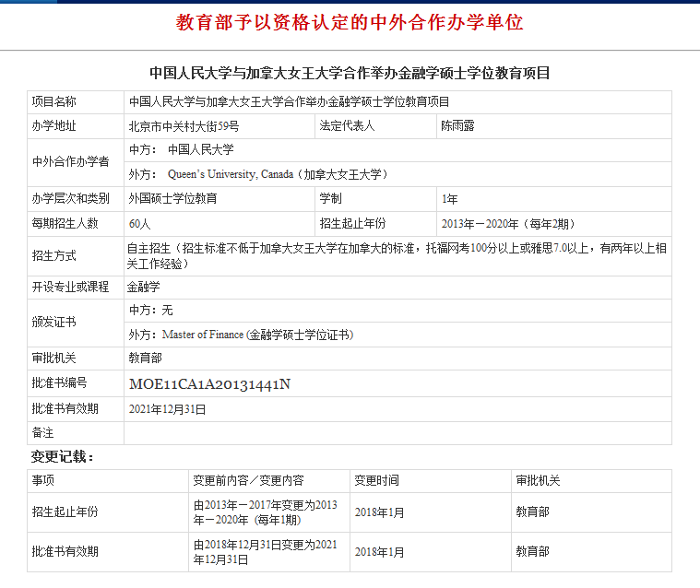Select 2018年1月 in the 招生起止年份 change row
Viewport: 700px width, 588px height.
379,512
